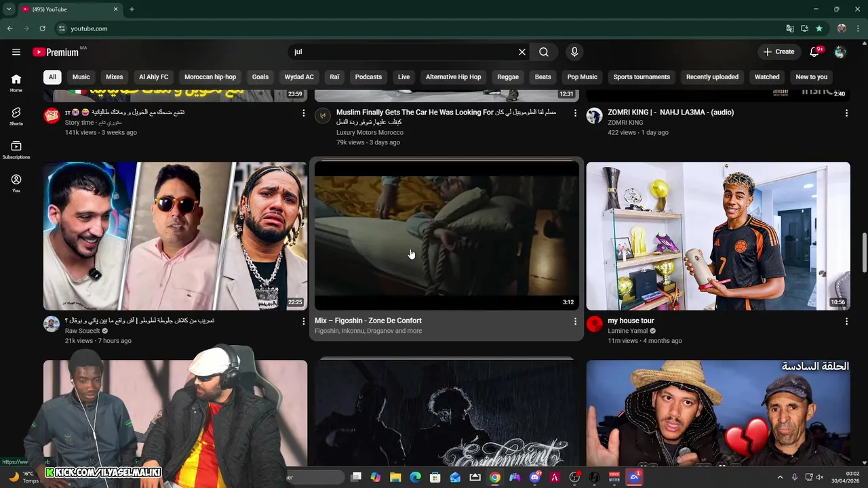Open the Lamine Yamal channel link

627,331
